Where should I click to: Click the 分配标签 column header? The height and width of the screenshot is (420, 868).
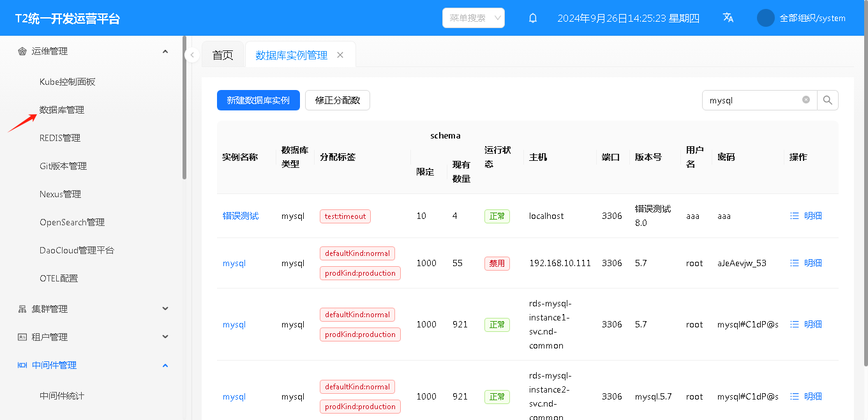[338, 157]
